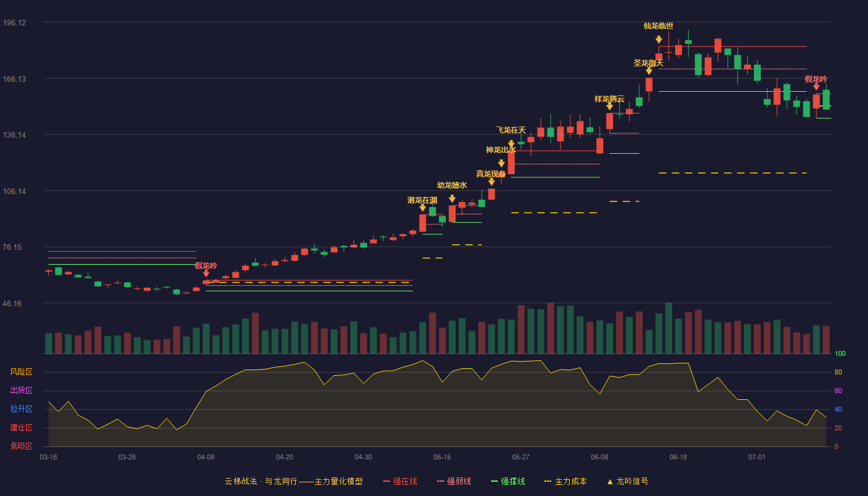The width and height of the screenshot is (868, 496).
Task: Click the arrow marker under 潜龙在渊
Action: pyautogui.click(x=422, y=208)
